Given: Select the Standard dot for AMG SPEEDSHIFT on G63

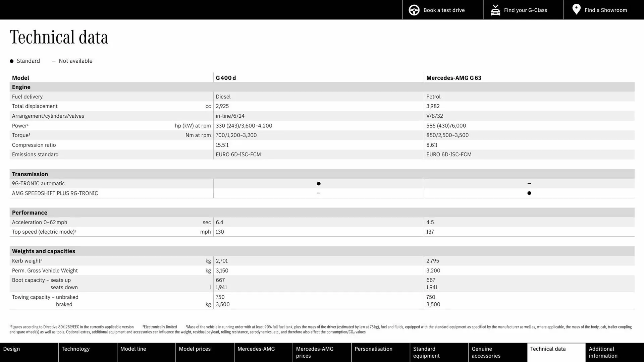Looking at the screenshot, I should pos(529,193).
